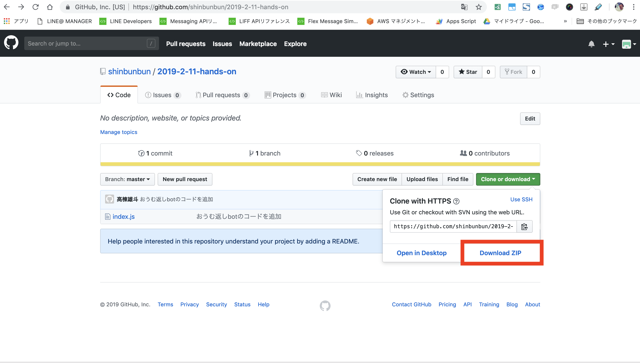Click Upload files
This screenshot has width=640, height=364.
click(422, 179)
